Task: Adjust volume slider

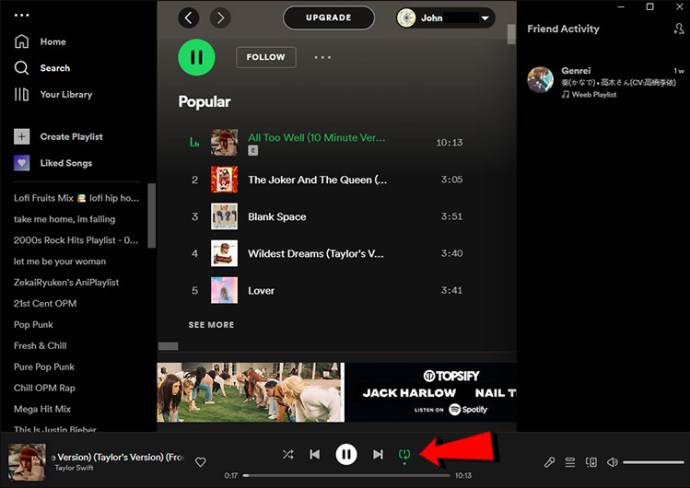Action: [x=653, y=462]
